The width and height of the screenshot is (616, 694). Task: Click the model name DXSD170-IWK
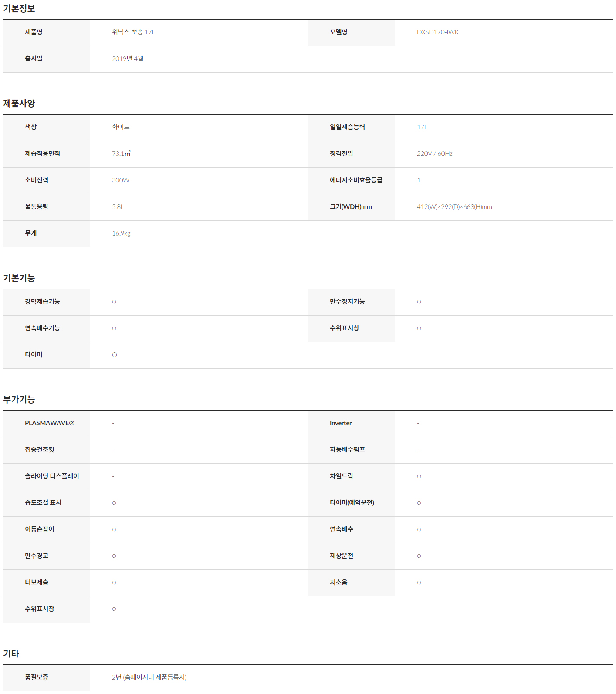[x=438, y=32]
